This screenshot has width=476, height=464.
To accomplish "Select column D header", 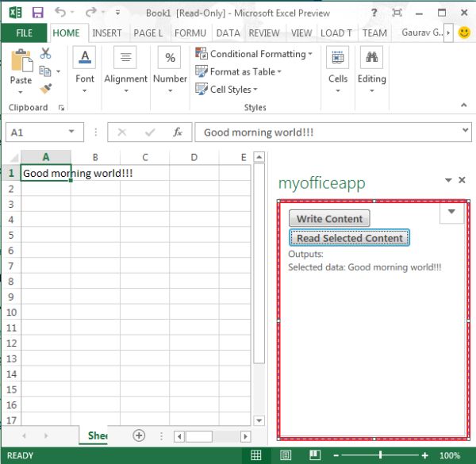I will click(x=194, y=157).
